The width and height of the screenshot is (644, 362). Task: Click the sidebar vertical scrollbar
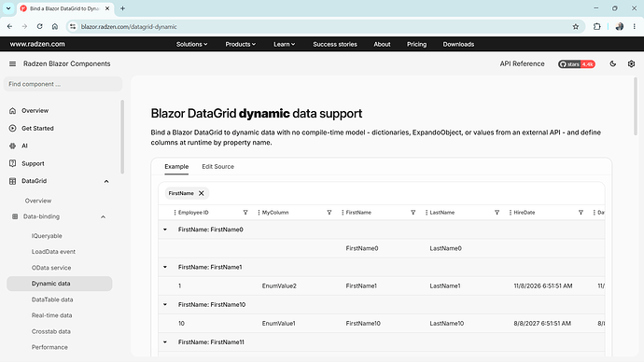(x=122, y=136)
